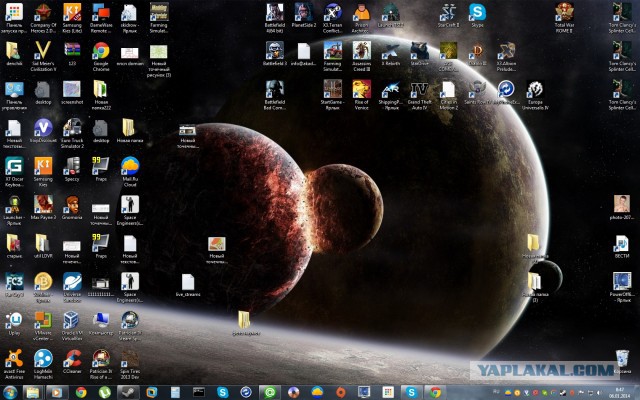Select the Far Cry 3 shortcut
This screenshot has width=640, height=400.
(14, 284)
